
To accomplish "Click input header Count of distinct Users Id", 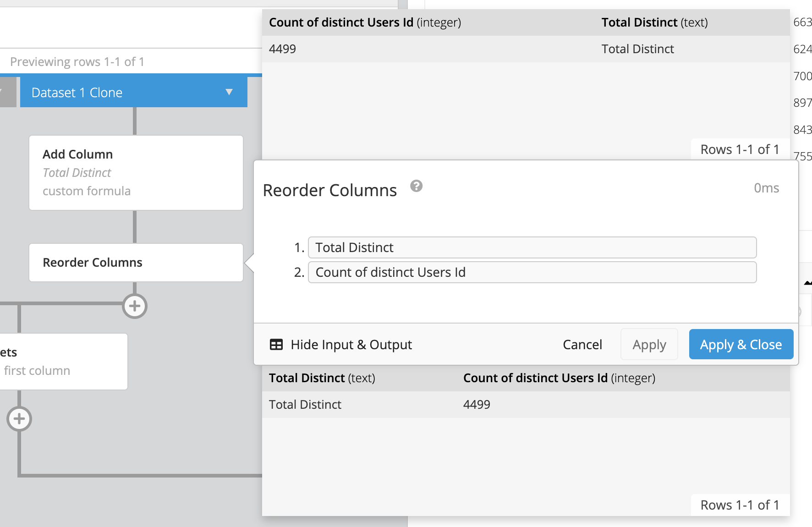I will pyautogui.click(x=365, y=22).
